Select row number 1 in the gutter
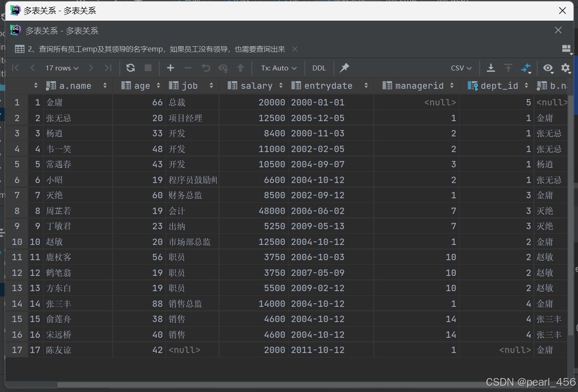The height and width of the screenshot is (392, 578). [17, 102]
